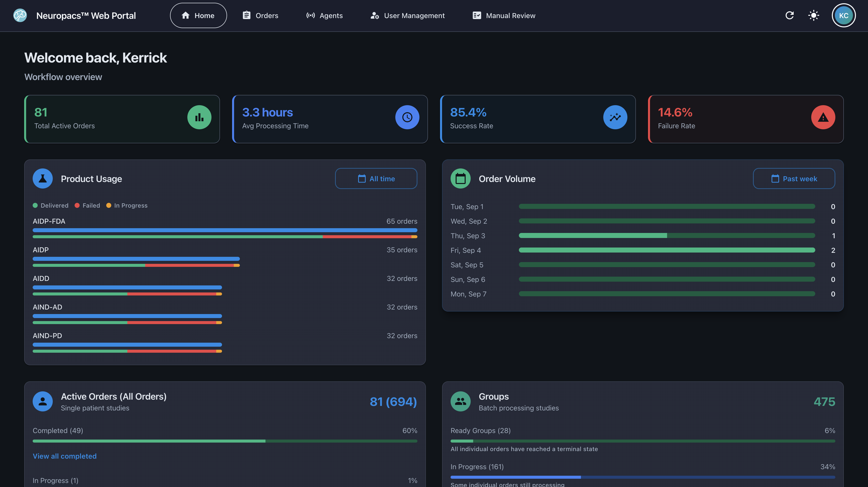The image size is (868, 487).
Task: Click the In Progress (161) groups label
Action: (x=477, y=466)
